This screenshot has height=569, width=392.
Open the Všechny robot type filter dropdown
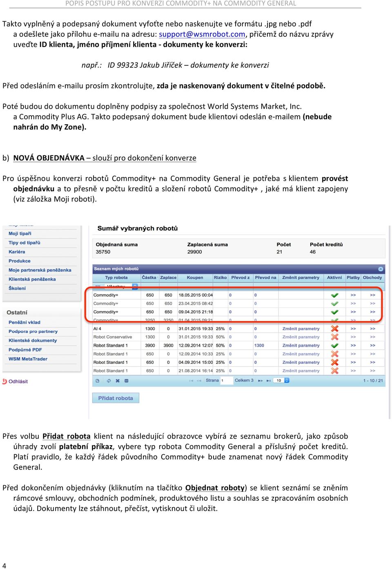(x=121, y=287)
